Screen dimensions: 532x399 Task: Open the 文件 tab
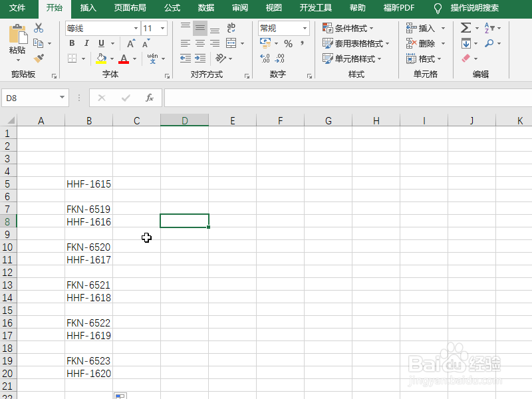tap(17, 8)
